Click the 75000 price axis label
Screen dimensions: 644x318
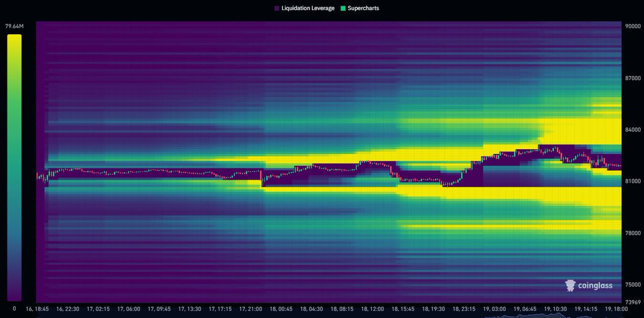pos(633,285)
